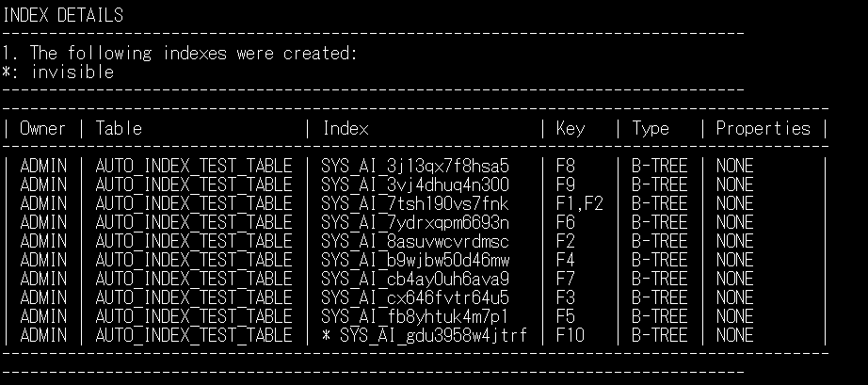Click the F1,F2 key value

click(x=579, y=203)
